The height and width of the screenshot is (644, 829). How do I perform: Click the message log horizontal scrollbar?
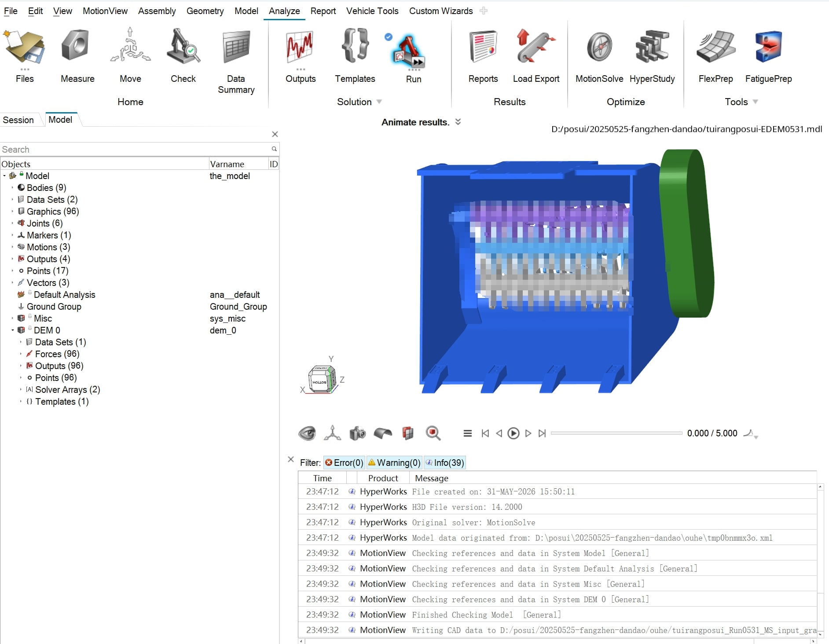[558, 641]
